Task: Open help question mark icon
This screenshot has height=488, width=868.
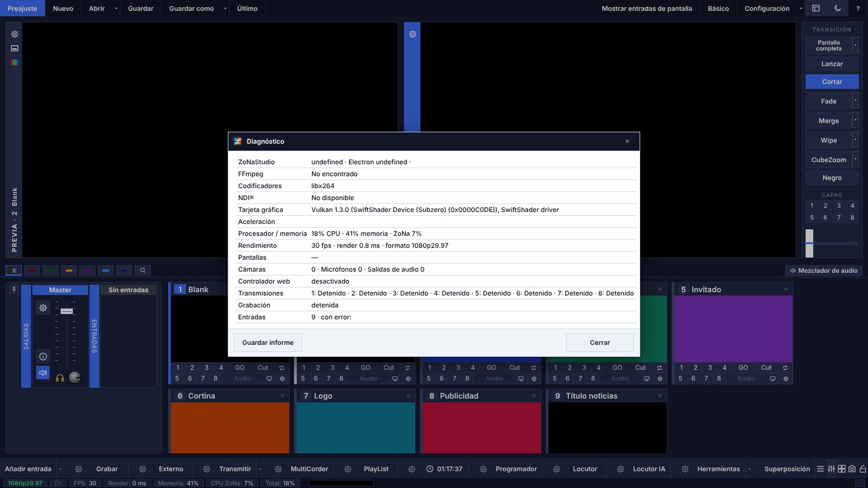Action: (x=858, y=8)
